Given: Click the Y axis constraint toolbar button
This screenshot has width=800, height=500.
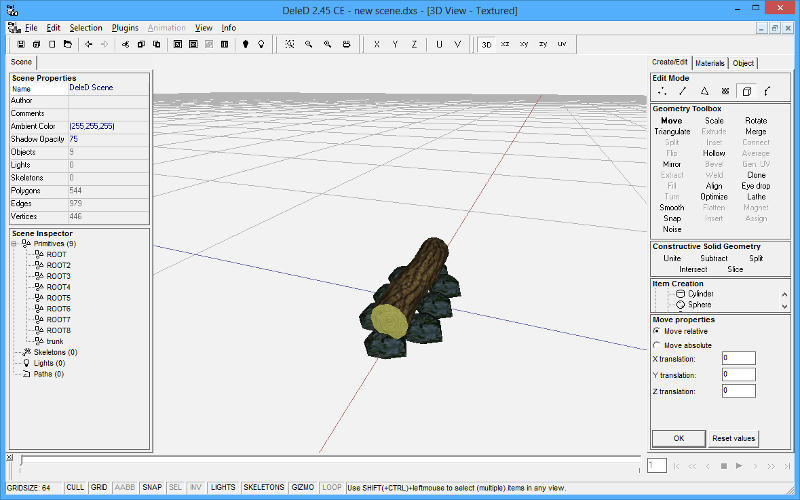Looking at the screenshot, I should coord(395,44).
